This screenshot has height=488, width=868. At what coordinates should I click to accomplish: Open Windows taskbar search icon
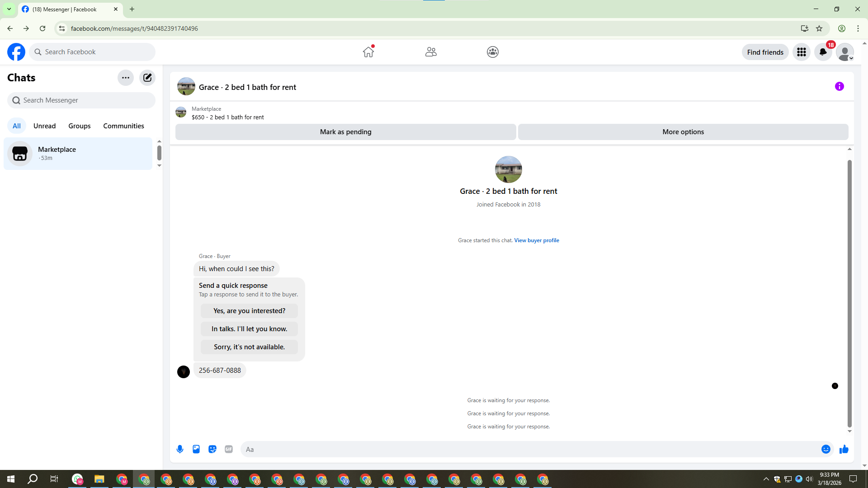(x=33, y=479)
